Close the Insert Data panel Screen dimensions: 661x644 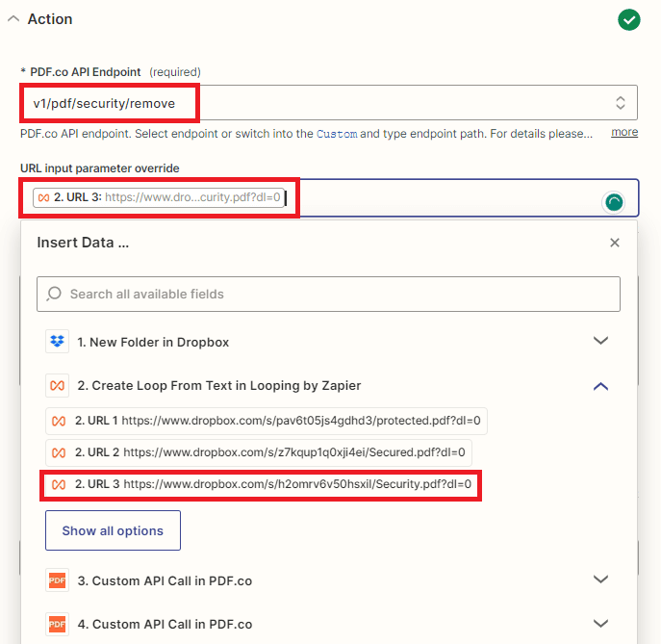click(615, 243)
